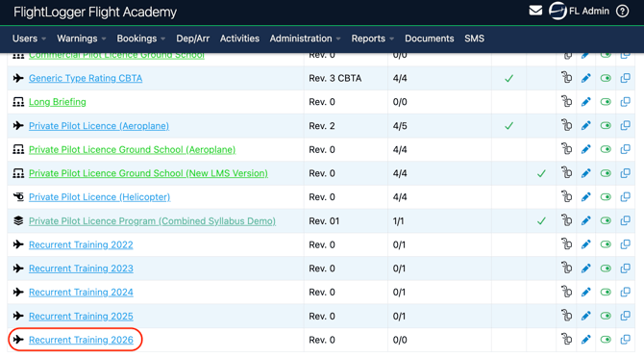Toggle visibility eye for Private Pilot Licence (Aeroplane)
644x358 pixels.
coord(606,126)
